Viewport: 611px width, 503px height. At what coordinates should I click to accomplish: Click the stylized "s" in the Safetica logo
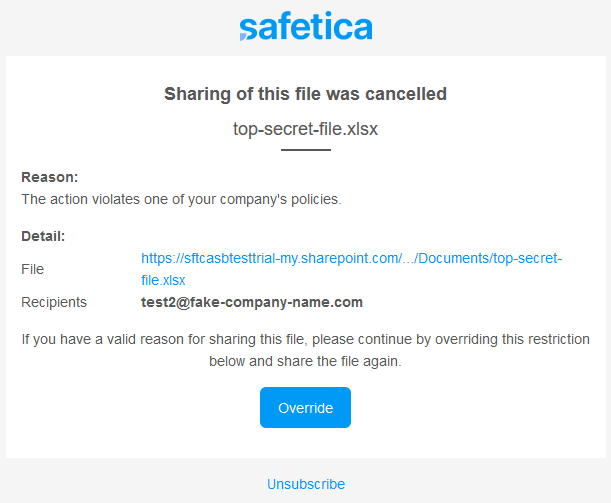pos(249,29)
